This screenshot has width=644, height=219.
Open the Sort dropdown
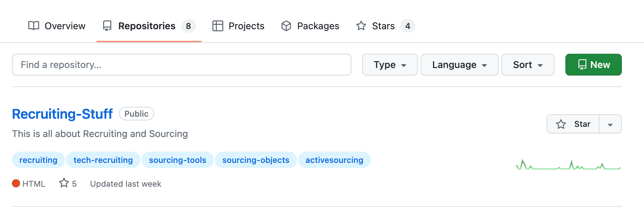(528, 65)
